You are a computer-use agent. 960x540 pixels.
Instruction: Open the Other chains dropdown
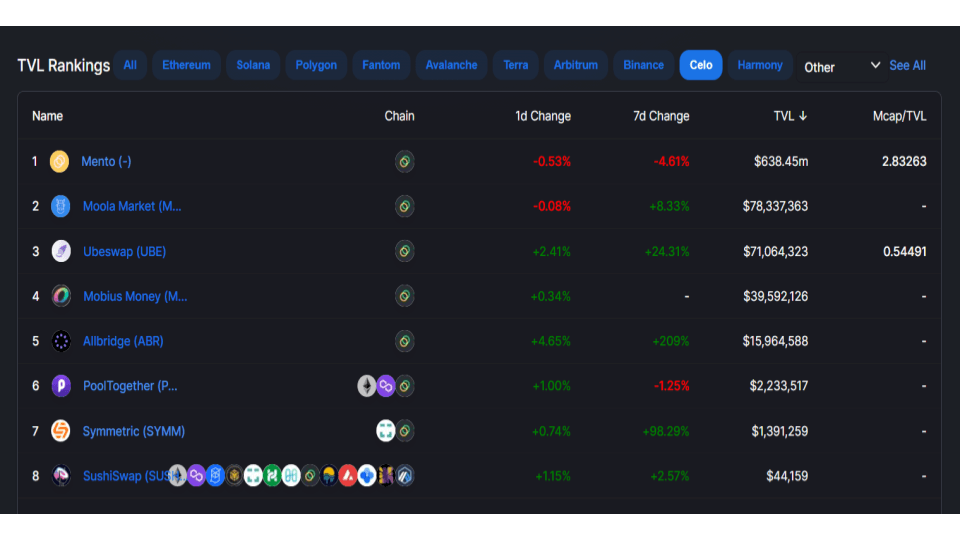click(842, 67)
